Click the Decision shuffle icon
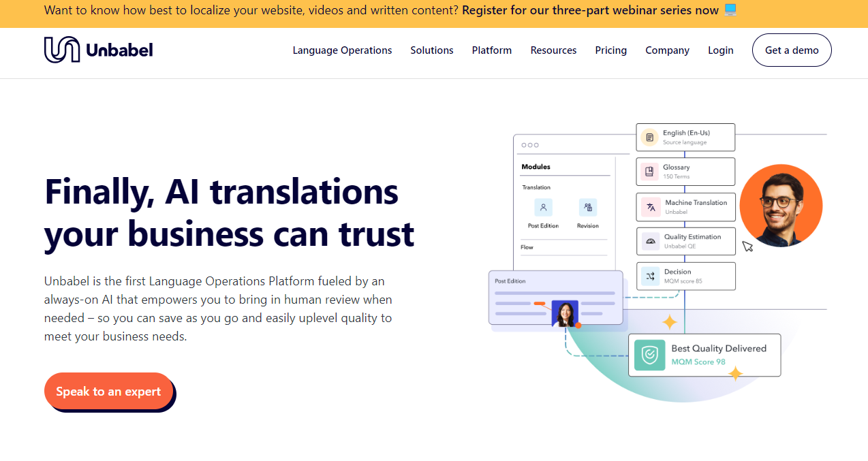 650,276
